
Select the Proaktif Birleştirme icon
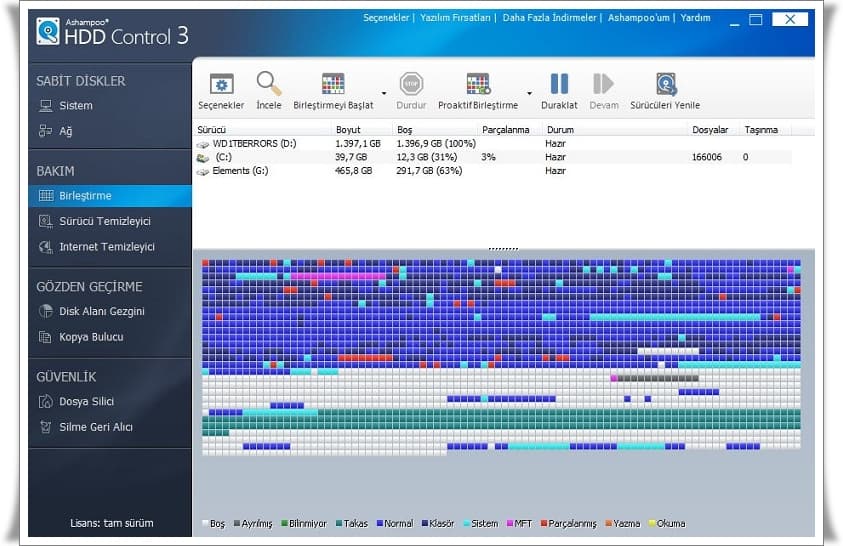point(478,84)
